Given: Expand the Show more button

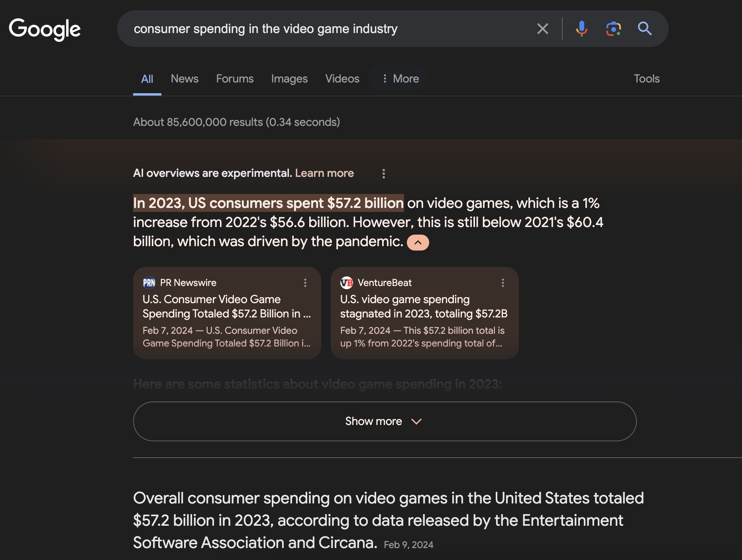Looking at the screenshot, I should click(385, 421).
